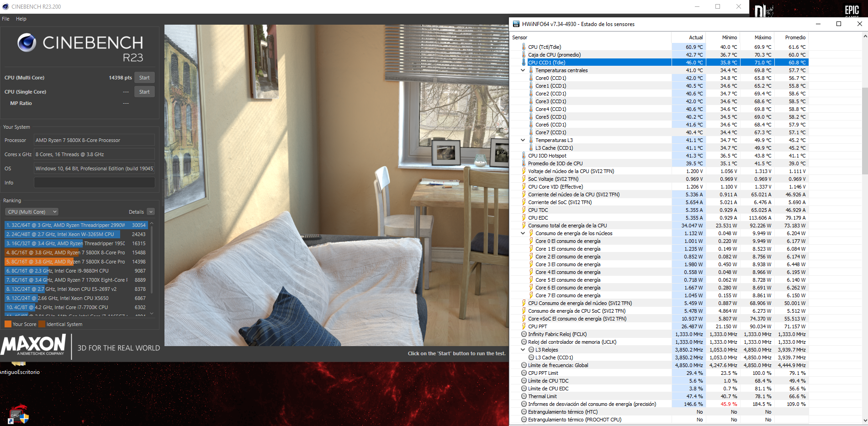This screenshot has width=868, height=426.
Task: Open the Help menu in Cinebench
Action: click(21, 19)
